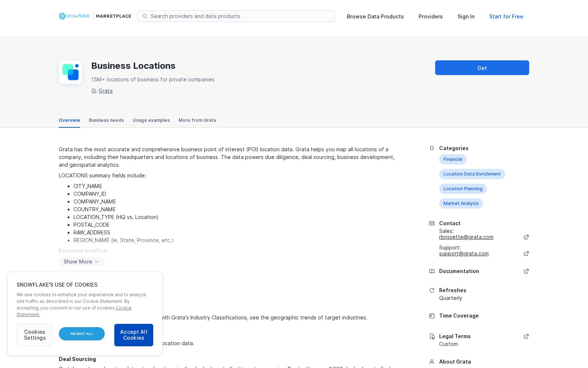Click the POSTAL_CODE list item
Viewport: 588px width, 368px height.
tap(92, 225)
